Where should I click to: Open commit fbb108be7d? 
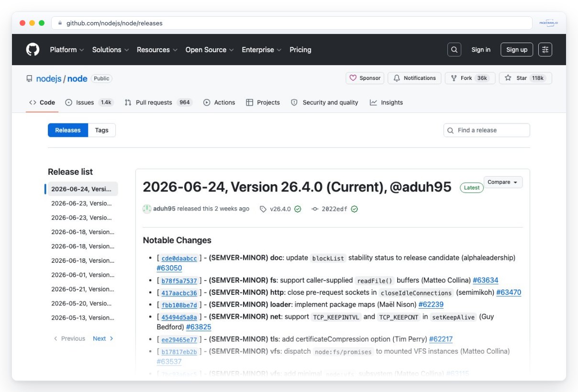[x=179, y=305]
